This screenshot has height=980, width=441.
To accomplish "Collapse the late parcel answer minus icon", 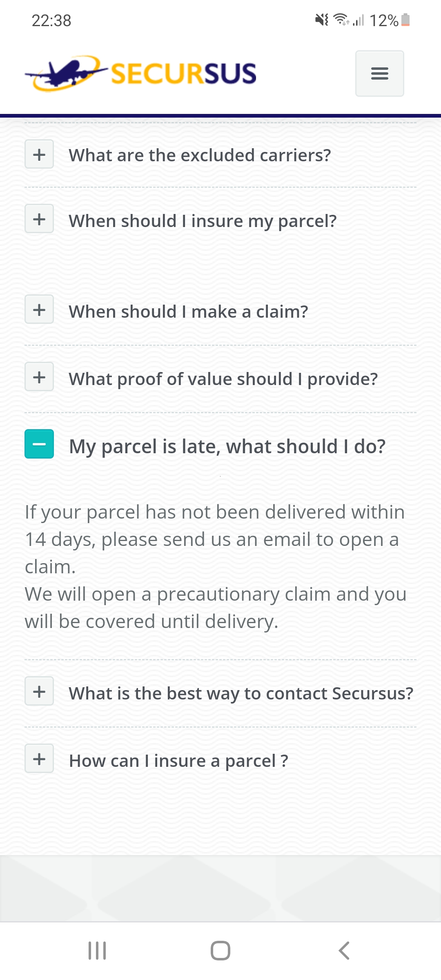I will point(39,444).
